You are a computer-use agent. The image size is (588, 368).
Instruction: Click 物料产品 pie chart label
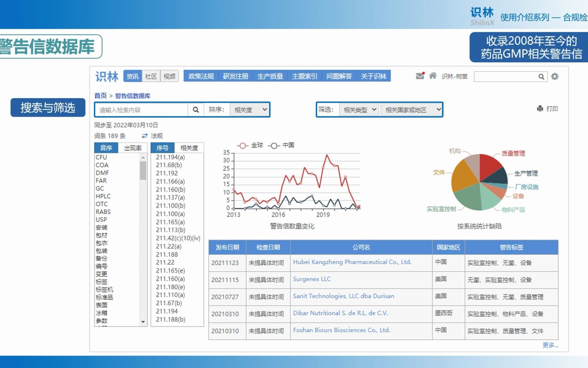point(513,210)
